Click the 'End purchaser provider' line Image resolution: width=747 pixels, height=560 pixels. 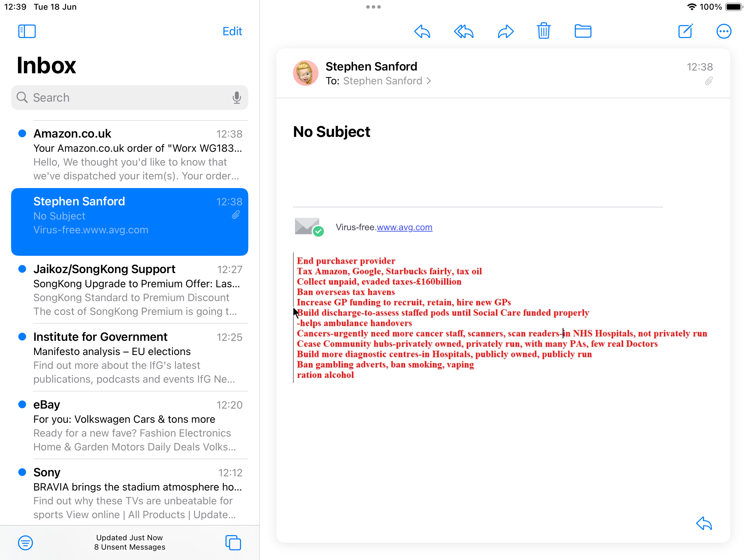(x=346, y=261)
